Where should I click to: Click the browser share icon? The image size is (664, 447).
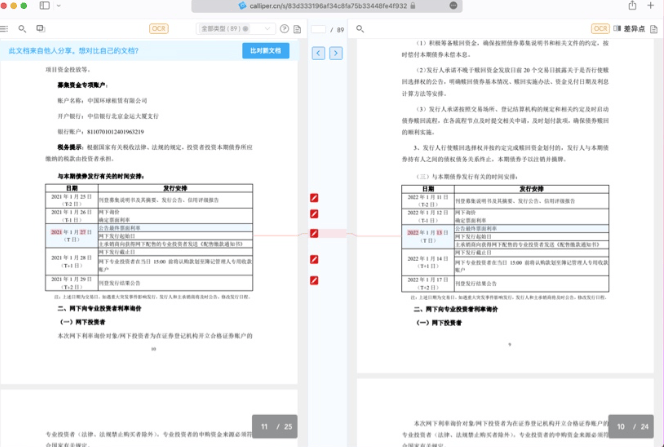632,6
